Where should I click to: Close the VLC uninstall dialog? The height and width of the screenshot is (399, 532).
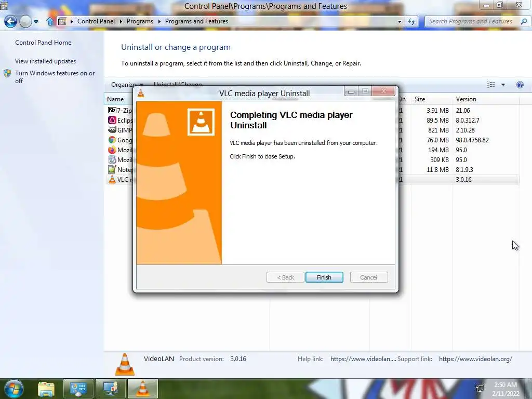coord(383,91)
